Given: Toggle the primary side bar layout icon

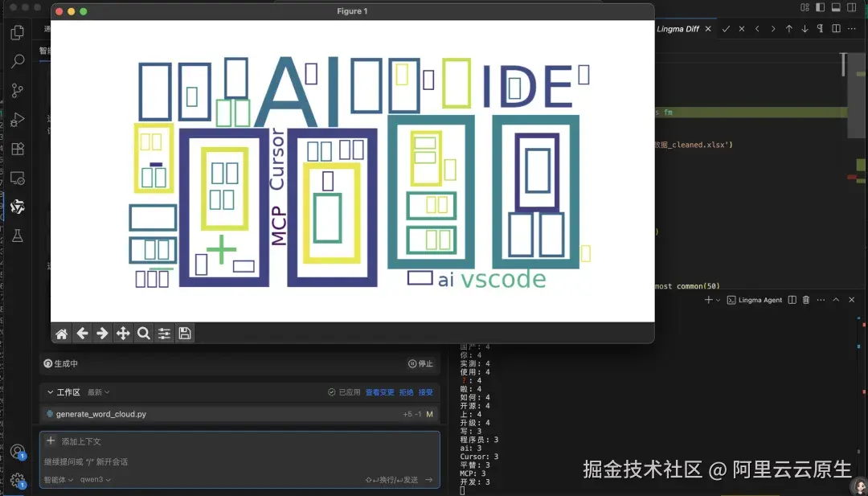Looking at the screenshot, I should [821, 7].
